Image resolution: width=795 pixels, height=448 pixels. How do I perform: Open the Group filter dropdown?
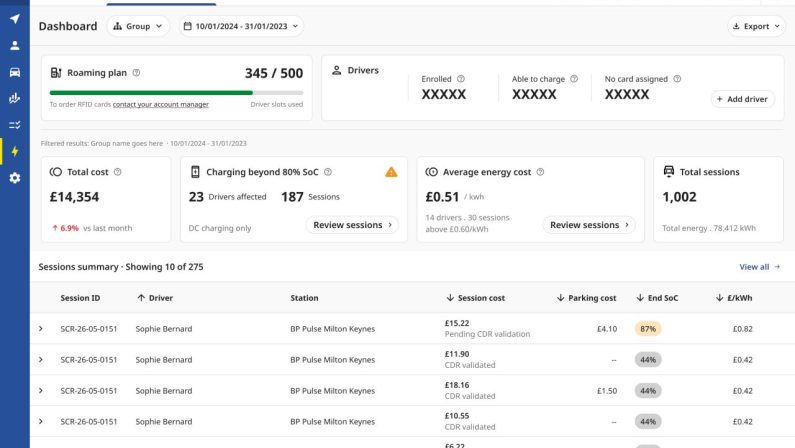pyautogui.click(x=138, y=26)
